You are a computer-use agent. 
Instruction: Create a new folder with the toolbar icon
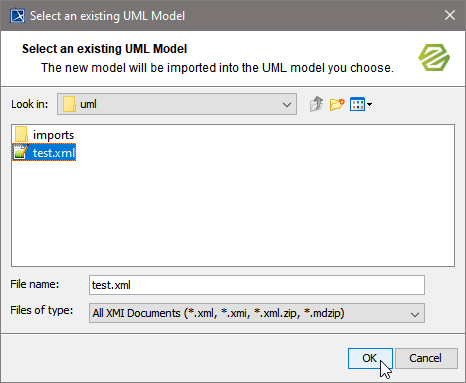[x=337, y=104]
